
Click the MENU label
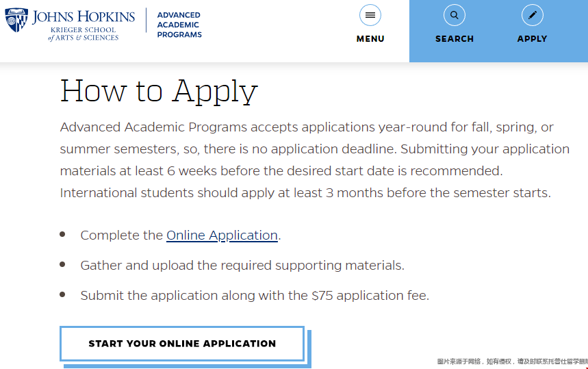pos(370,38)
